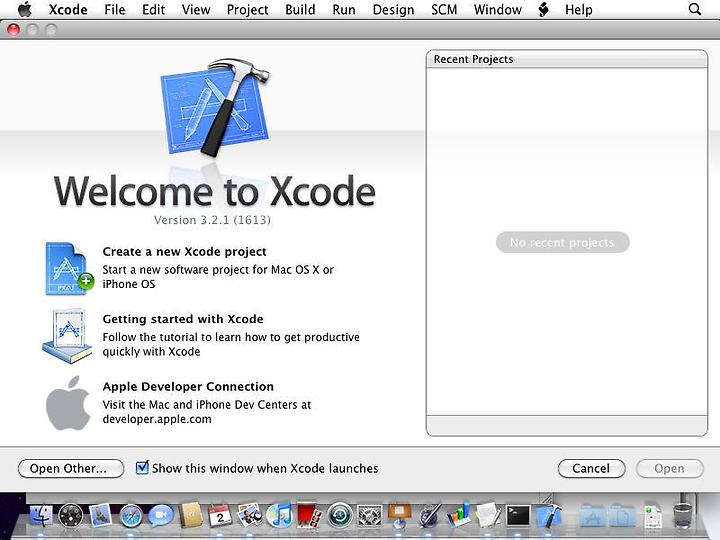
Task: Open the Window menu
Action: tap(498, 9)
